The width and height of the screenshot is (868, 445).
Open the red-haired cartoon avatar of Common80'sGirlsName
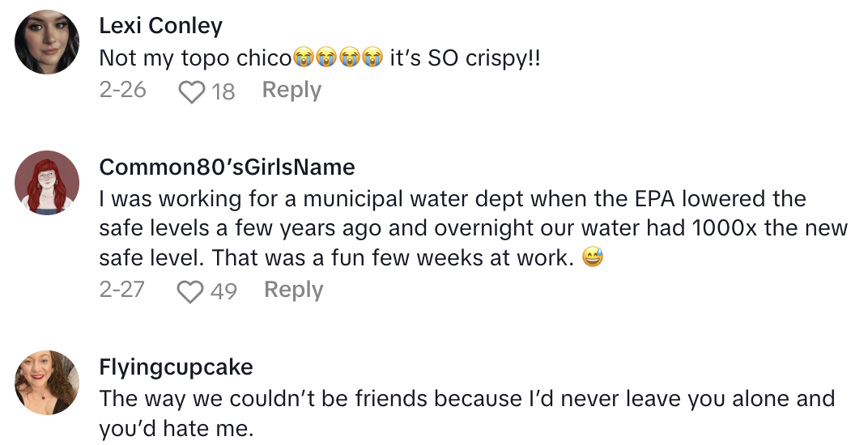point(48,182)
